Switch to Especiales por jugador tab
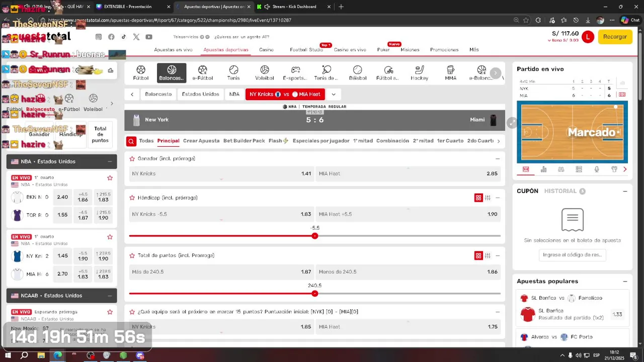This screenshot has width=644, height=362. (321, 141)
